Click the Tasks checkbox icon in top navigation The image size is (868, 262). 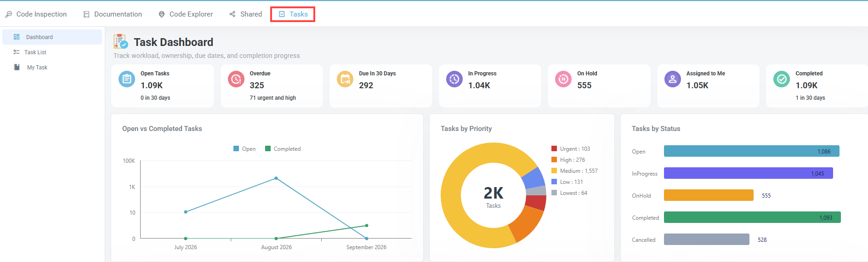tap(282, 14)
